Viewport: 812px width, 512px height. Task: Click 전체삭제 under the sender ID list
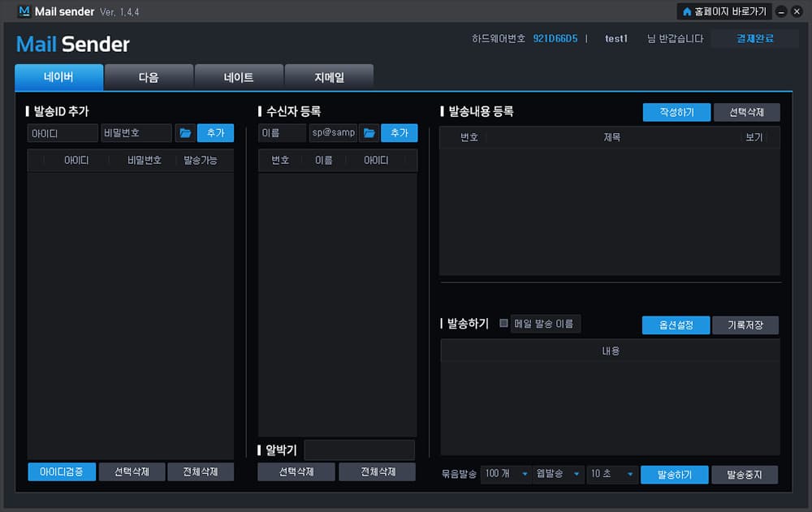201,471
